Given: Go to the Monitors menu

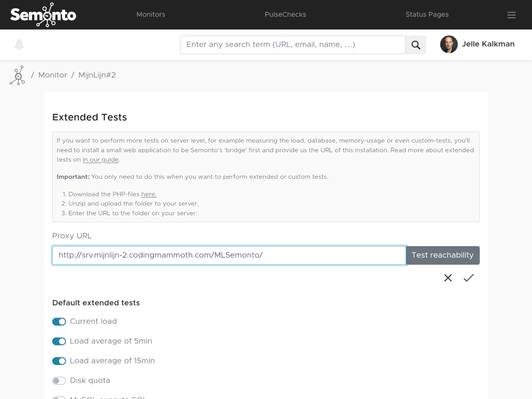Looking at the screenshot, I should click(x=151, y=15).
